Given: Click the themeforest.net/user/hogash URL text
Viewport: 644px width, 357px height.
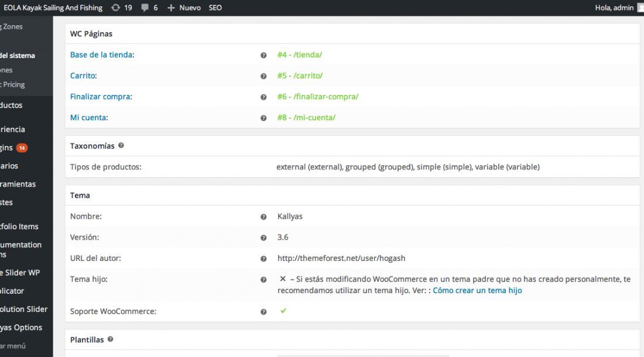Looking at the screenshot, I should (x=341, y=259).
